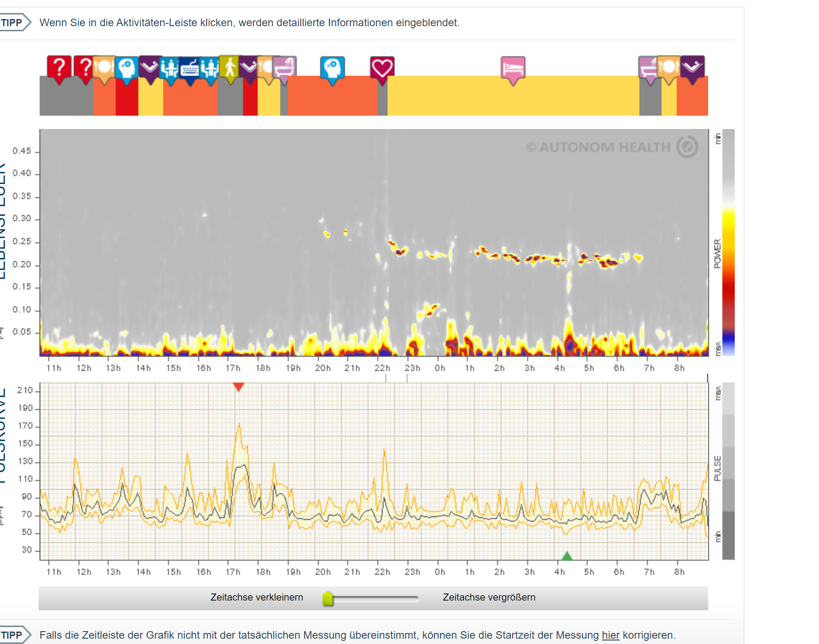819x644 pixels.
Task: Click the long yellow sleep segment in activity bar
Action: pos(513,96)
